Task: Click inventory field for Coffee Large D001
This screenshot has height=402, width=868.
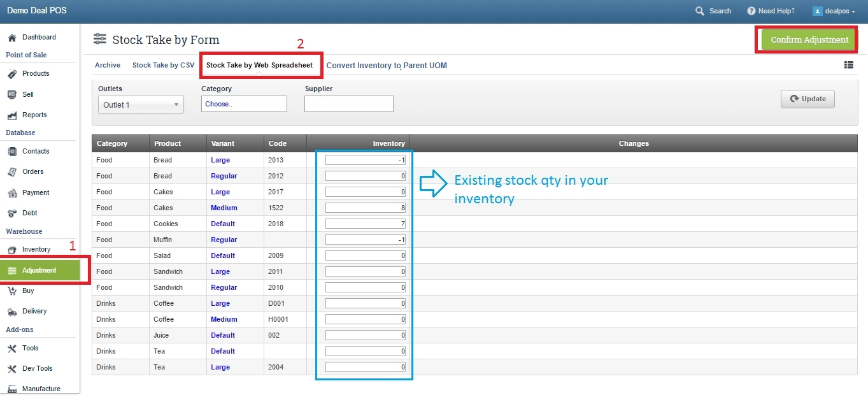Action: [366, 303]
